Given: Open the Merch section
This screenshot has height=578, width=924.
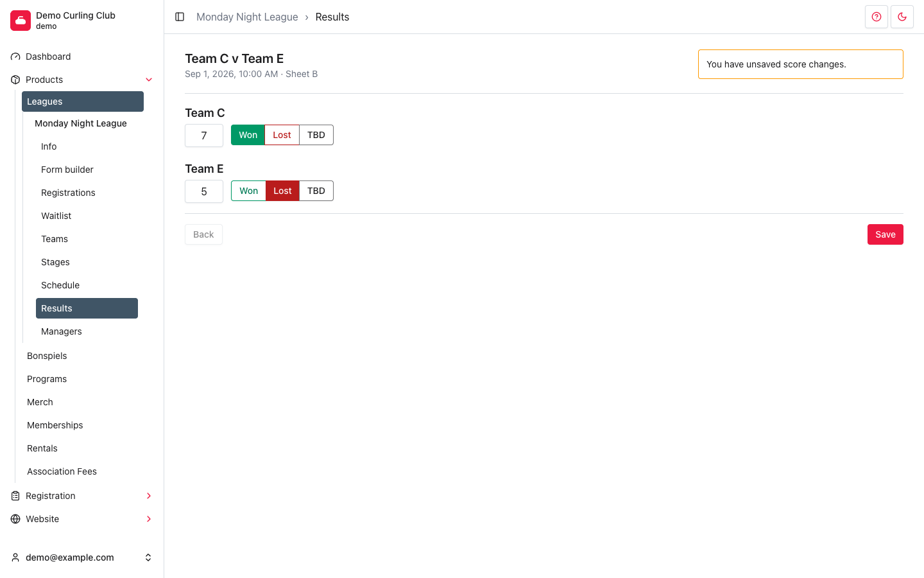Looking at the screenshot, I should pos(83,402).
